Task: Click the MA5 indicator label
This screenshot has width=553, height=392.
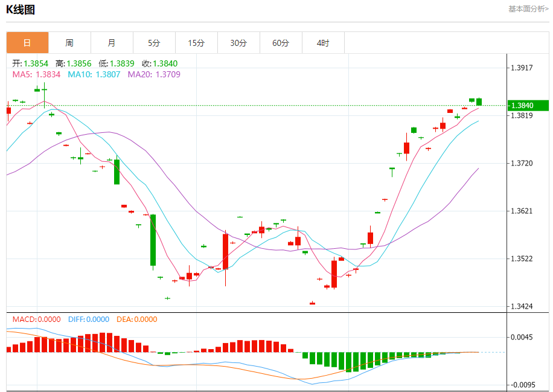Action: pos(36,74)
